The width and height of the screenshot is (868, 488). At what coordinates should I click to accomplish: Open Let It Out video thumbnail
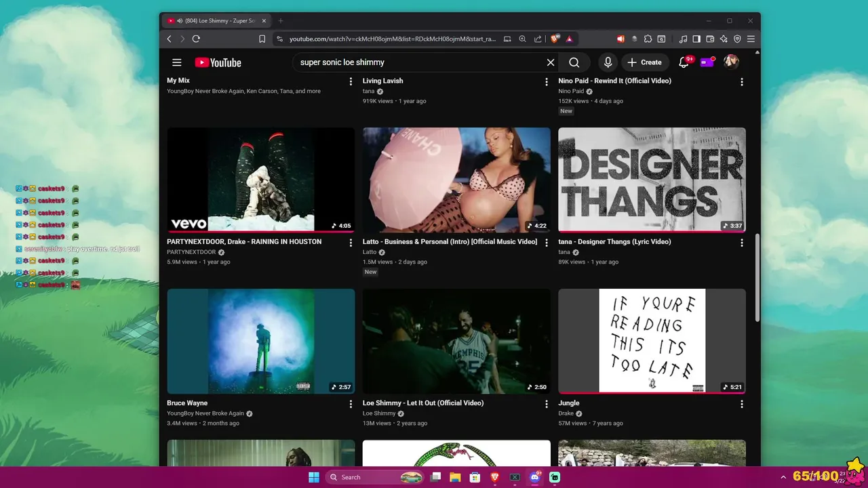tap(456, 341)
